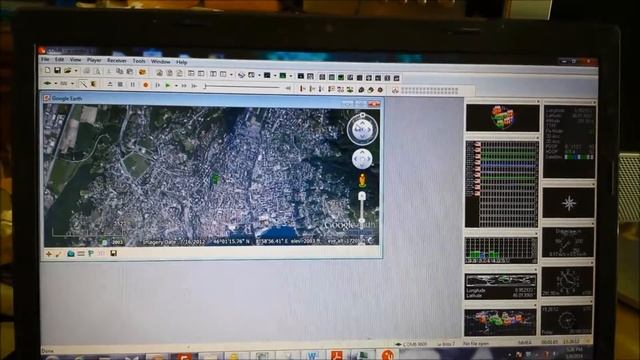Click the 3D satellite globe panel

(502, 118)
